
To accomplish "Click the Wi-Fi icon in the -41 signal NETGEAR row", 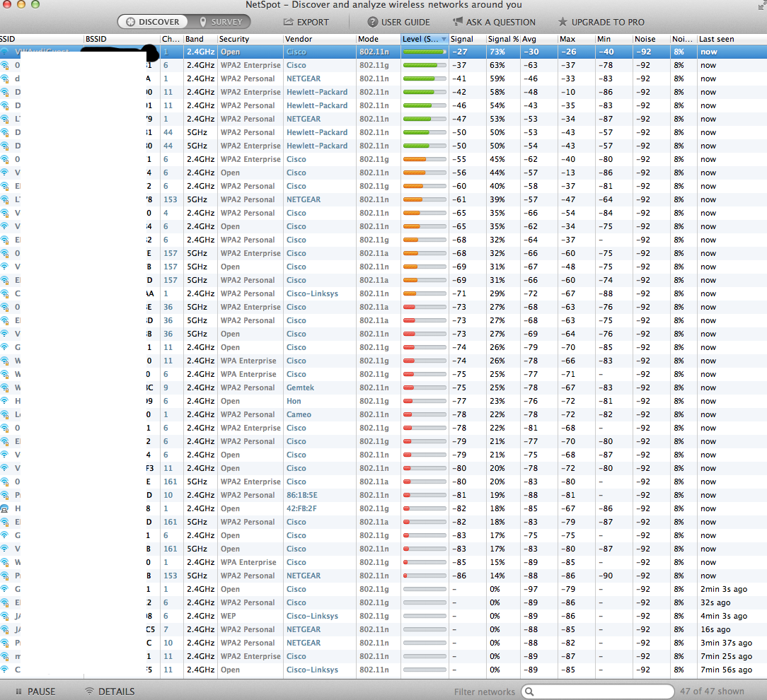I will pyautogui.click(x=5, y=78).
